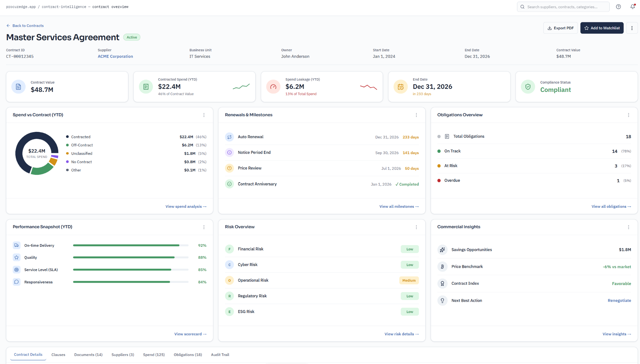Image resolution: width=640 pixels, height=364 pixels.
Task: Click the Contract Anniversary check icon
Action: click(x=229, y=184)
